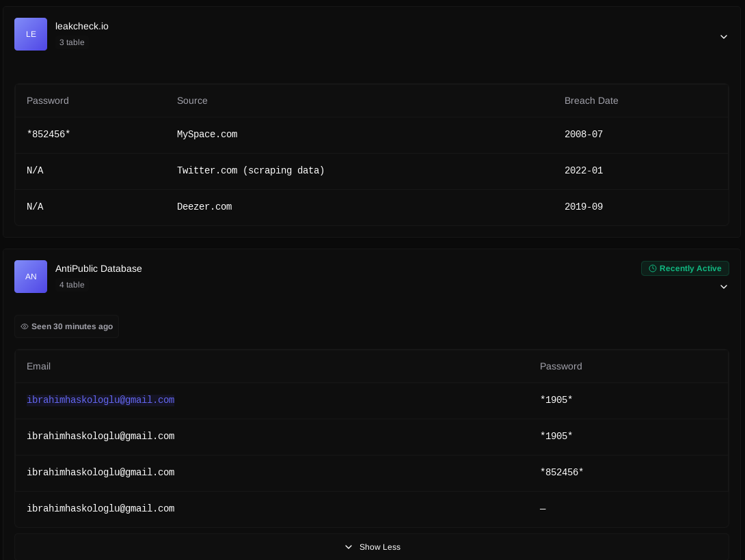Click the chevron icon next to Show Less
The width and height of the screenshot is (745, 560).
pos(349,547)
